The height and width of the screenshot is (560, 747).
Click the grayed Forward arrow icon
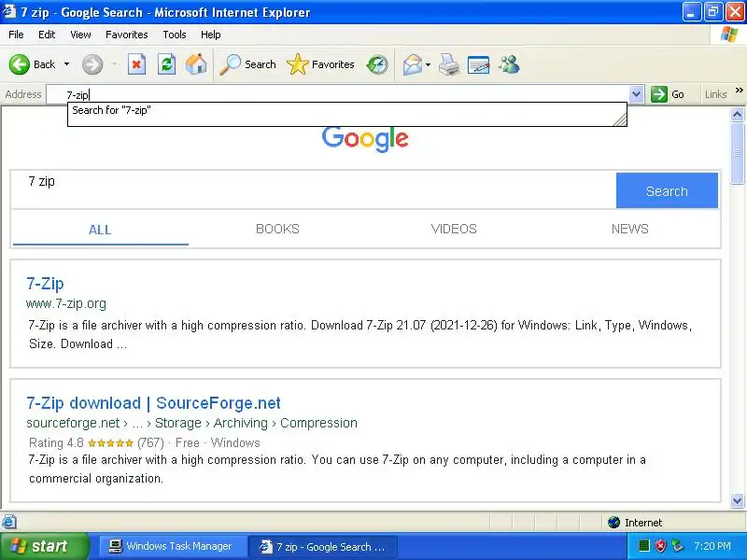tap(92, 64)
